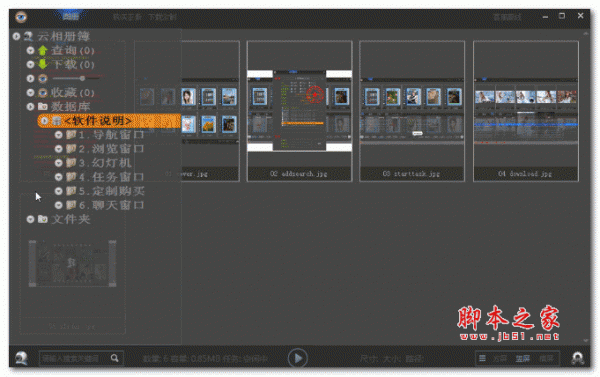Screen dimensions: 600x377
Task: Click the book icon for 3.幻灯机
Action: pyautogui.click(x=71, y=163)
